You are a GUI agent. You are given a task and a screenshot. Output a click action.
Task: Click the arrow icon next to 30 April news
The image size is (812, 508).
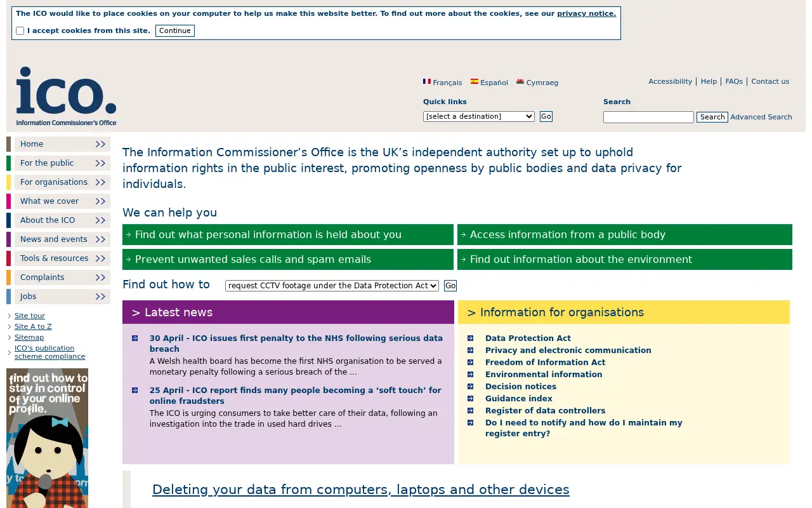(134, 338)
